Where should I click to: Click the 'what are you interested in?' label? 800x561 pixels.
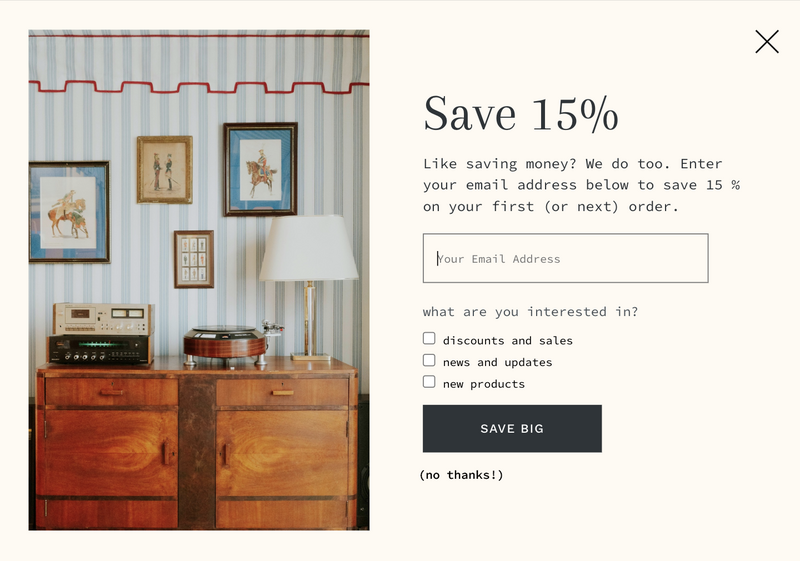tap(530, 312)
